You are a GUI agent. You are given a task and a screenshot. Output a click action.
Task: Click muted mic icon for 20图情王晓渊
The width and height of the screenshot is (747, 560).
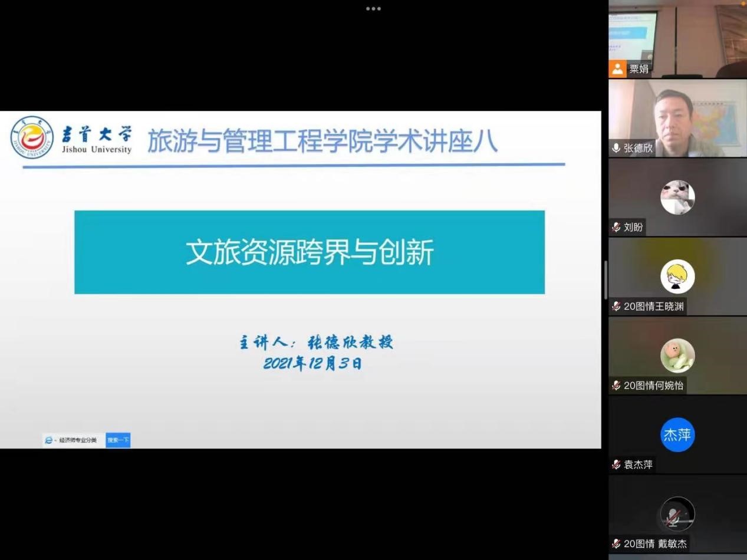616,307
